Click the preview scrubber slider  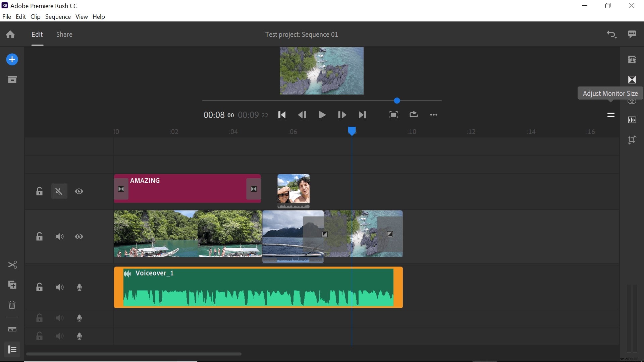(x=397, y=101)
